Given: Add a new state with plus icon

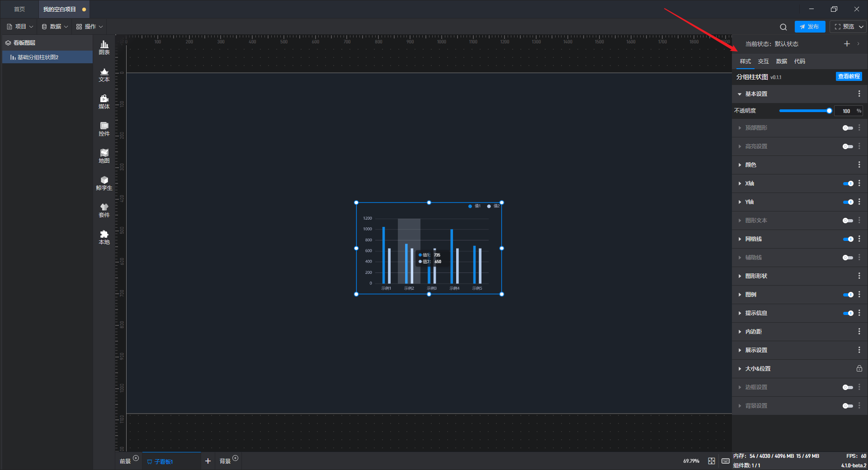Looking at the screenshot, I should 847,44.
